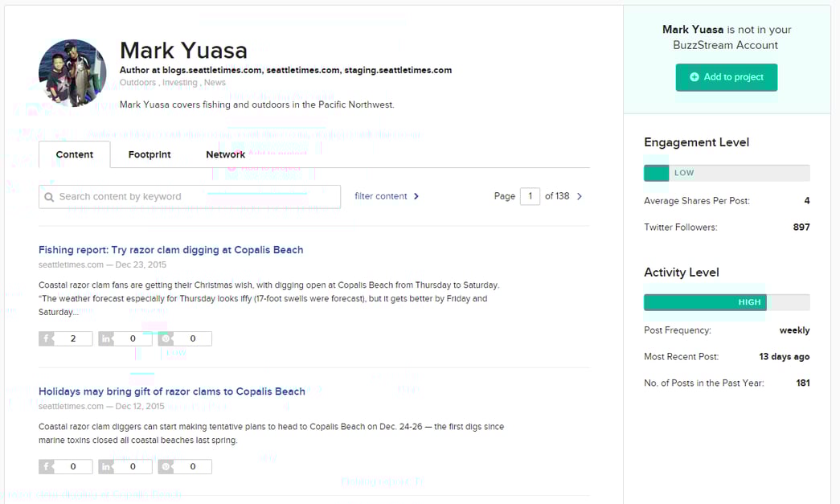Viewport: 840px width, 504px height.
Task: Expand the filter content option
Action: [387, 196]
